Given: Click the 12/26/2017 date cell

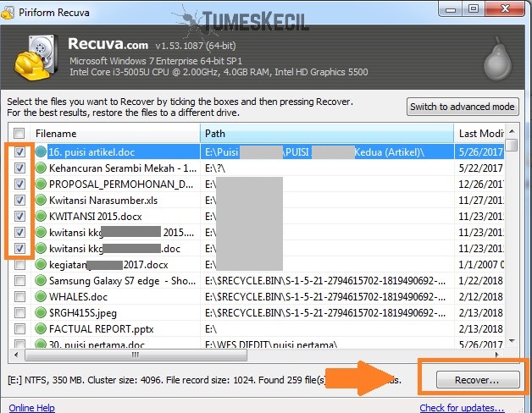Looking at the screenshot, I should [480, 184].
